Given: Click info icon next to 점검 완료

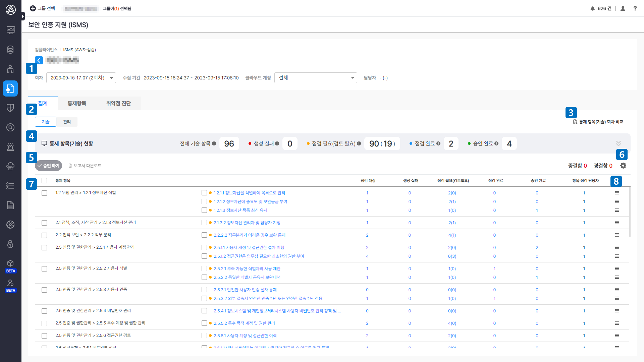Looking at the screenshot, I should 438,143.
